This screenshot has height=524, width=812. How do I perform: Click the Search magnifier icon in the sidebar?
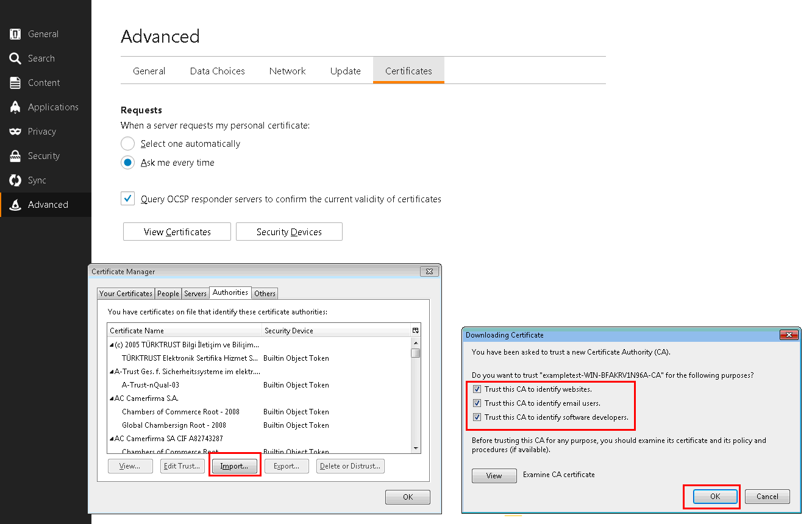[15, 58]
